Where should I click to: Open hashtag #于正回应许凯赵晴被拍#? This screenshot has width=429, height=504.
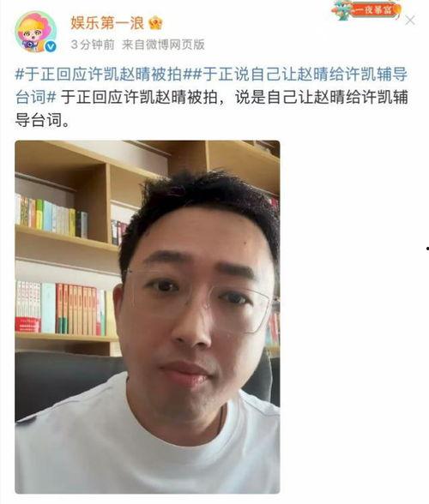(103, 75)
